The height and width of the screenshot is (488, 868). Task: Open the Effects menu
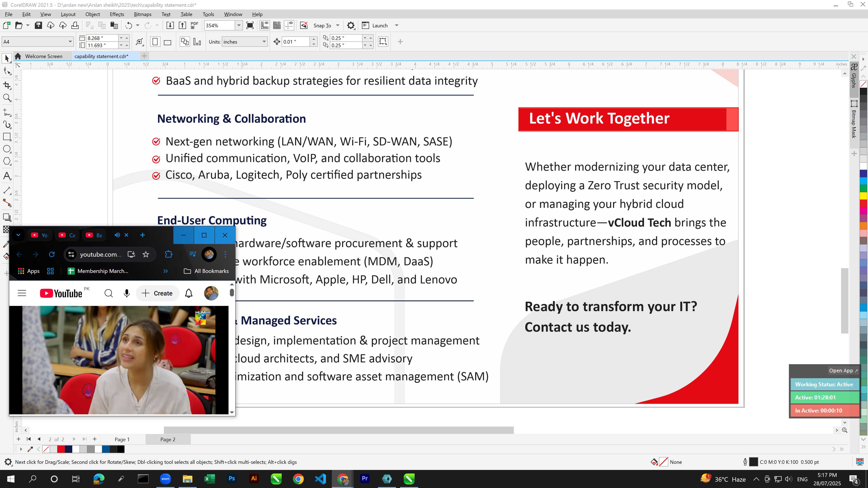[x=117, y=14]
